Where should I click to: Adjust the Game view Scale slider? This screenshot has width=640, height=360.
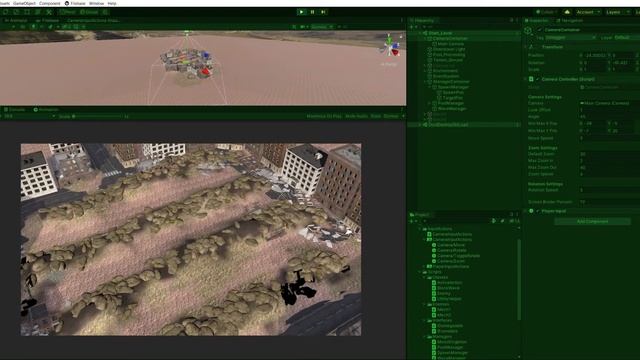[97, 116]
